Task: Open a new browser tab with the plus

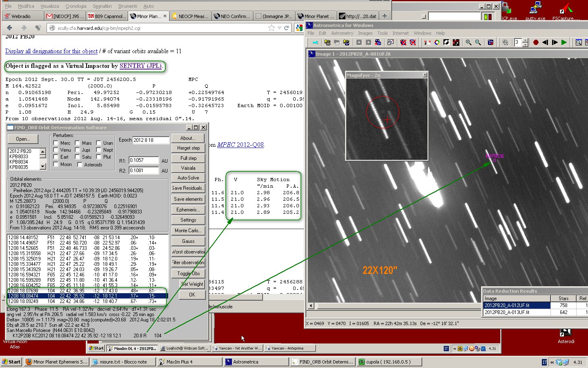Action: coord(384,16)
